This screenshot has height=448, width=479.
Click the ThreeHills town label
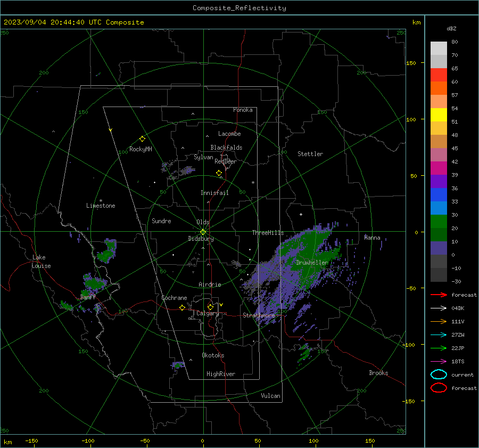(x=268, y=233)
